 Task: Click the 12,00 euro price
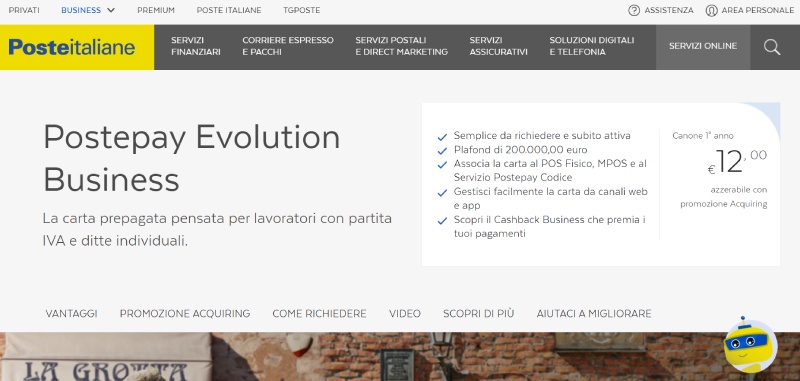pyautogui.click(x=737, y=162)
